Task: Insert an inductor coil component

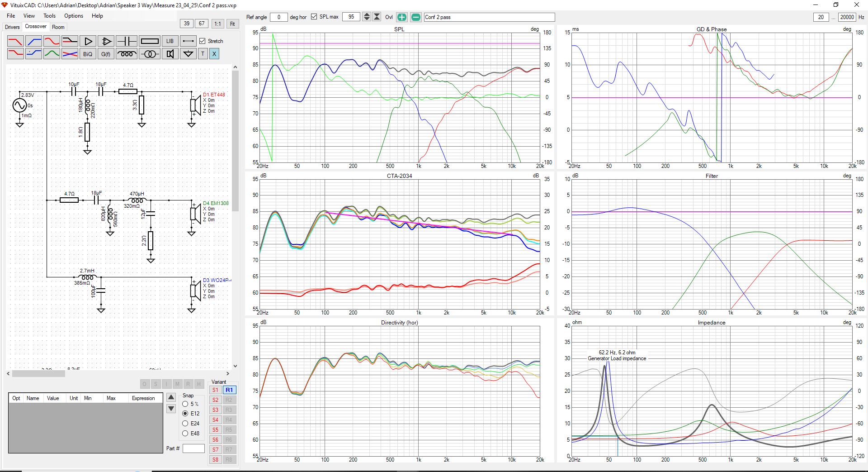Action: click(x=127, y=54)
